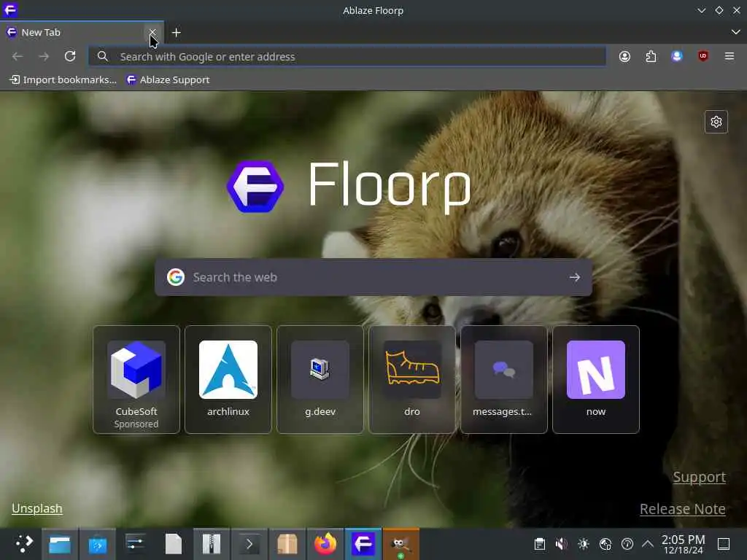Open the now shortcut tile
Image resolution: width=747 pixels, height=560 pixels.
click(x=596, y=379)
